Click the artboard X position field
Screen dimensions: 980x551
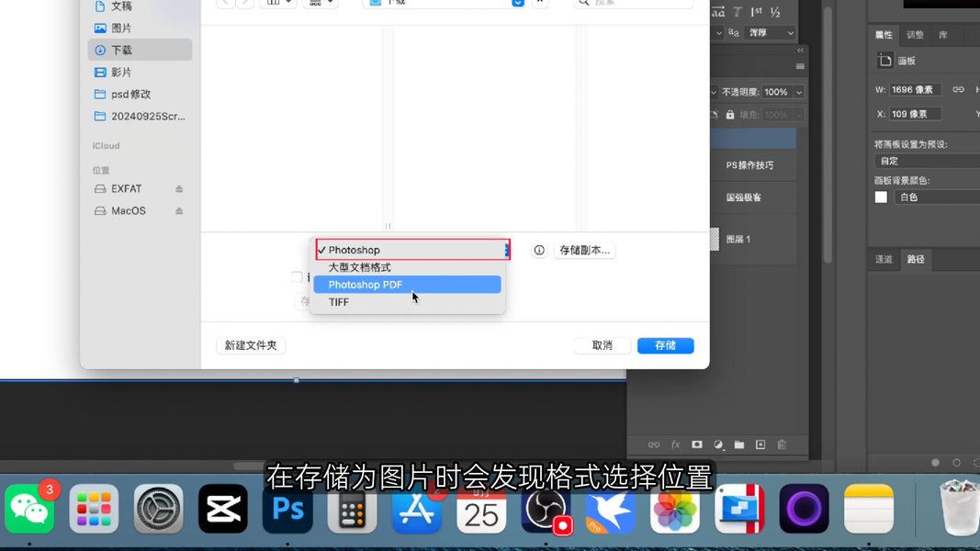[x=915, y=114]
